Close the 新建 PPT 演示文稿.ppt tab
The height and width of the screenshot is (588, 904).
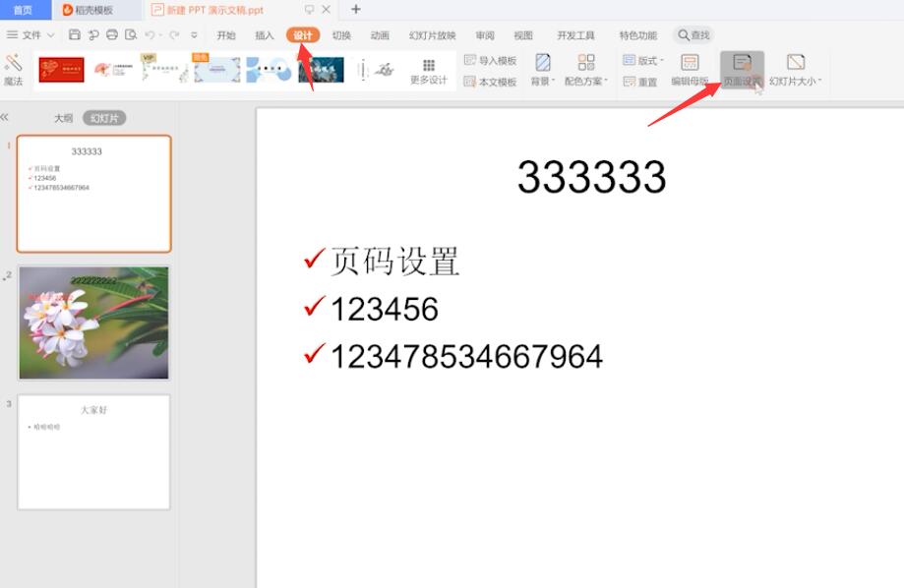point(327,9)
